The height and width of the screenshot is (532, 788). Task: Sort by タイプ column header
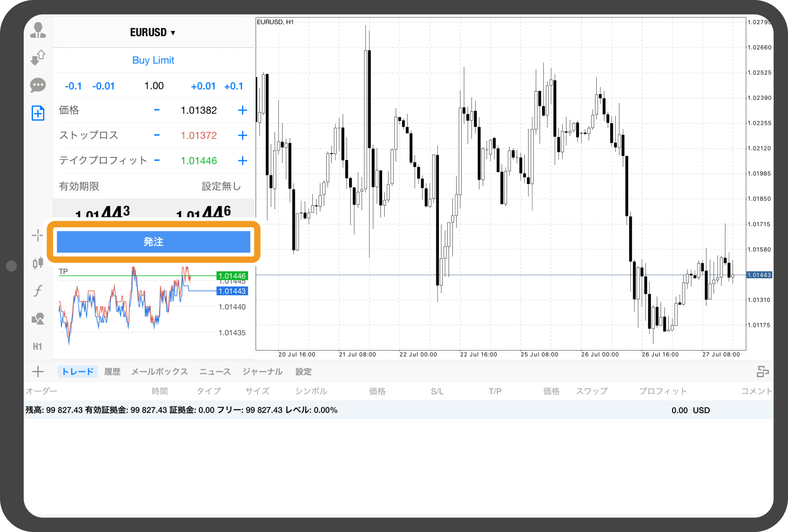(209, 391)
